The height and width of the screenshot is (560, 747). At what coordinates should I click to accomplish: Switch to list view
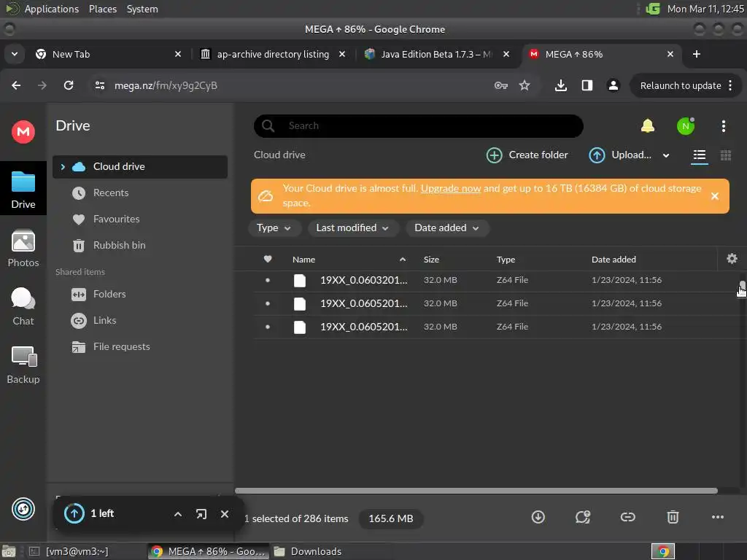(x=699, y=156)
